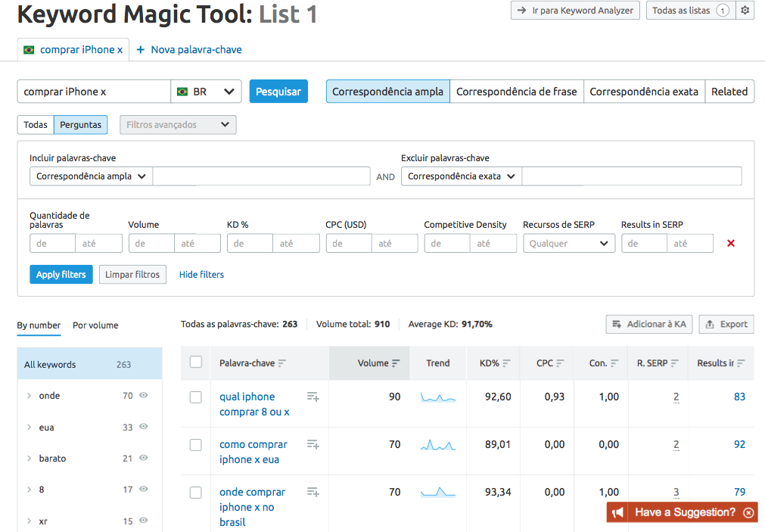The image size is (765, 532).
Task: Toggle visibility of 'xr' keyword group
Action: click(144, 521)
